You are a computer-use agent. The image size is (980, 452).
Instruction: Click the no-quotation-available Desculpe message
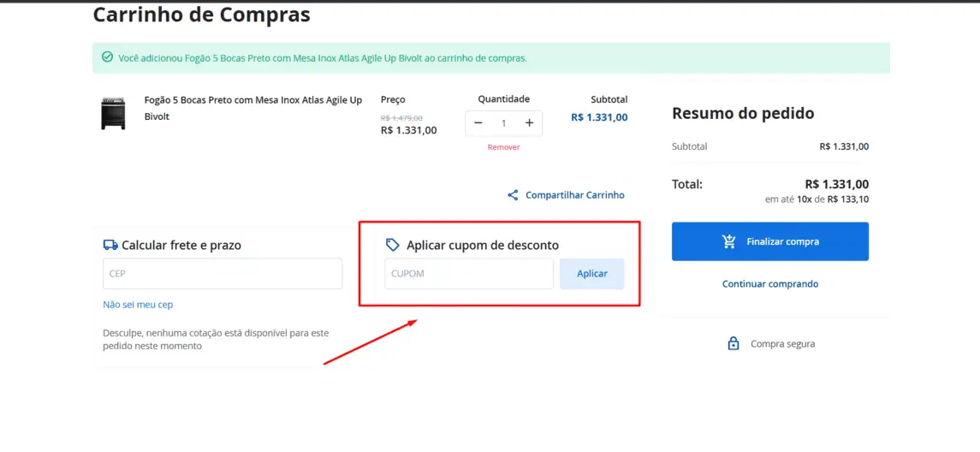click(216, 340)
